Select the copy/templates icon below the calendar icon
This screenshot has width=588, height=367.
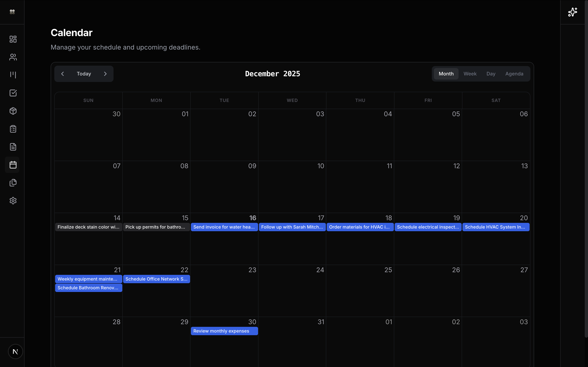coord(13,183)
